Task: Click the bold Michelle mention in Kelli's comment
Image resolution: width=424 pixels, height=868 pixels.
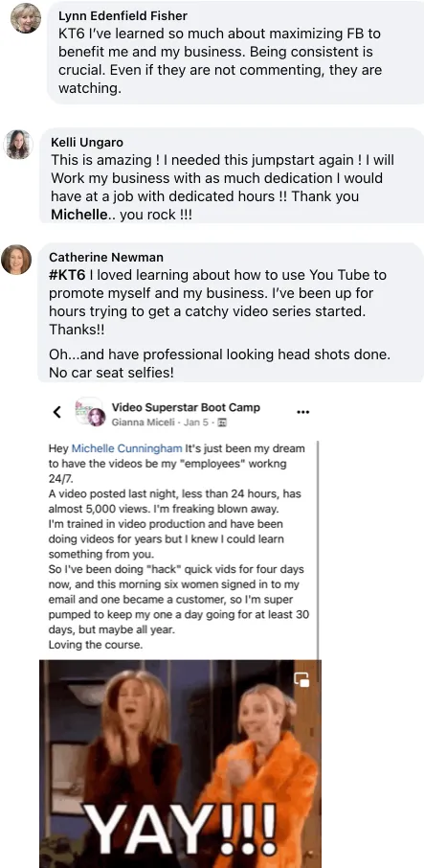Action: pyautogui.click(x=78, y=215)
